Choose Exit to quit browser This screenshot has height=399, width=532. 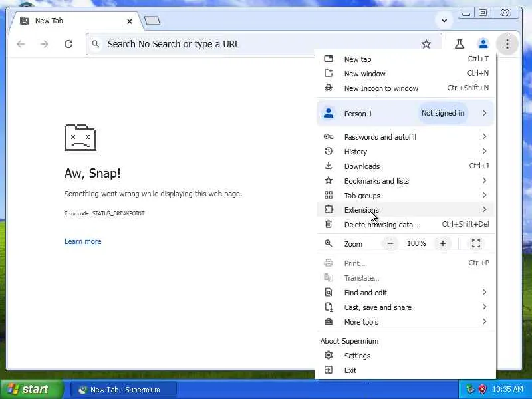(x=405, y=370)
